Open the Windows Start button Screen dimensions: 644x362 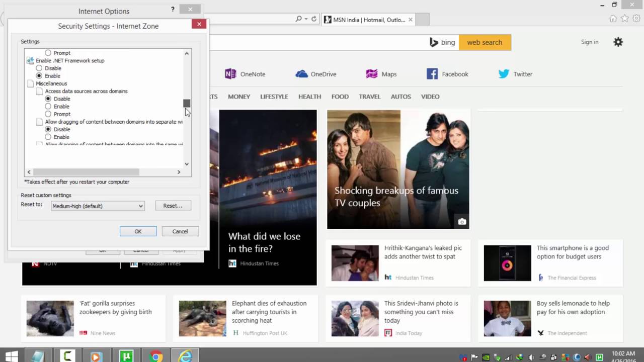click(11, 356)
